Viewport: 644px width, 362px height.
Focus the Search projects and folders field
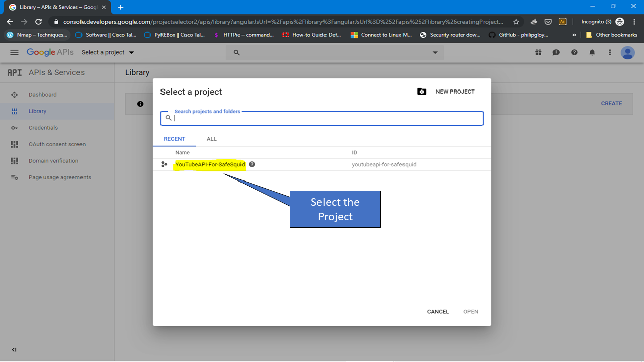(x=322, y=118)
